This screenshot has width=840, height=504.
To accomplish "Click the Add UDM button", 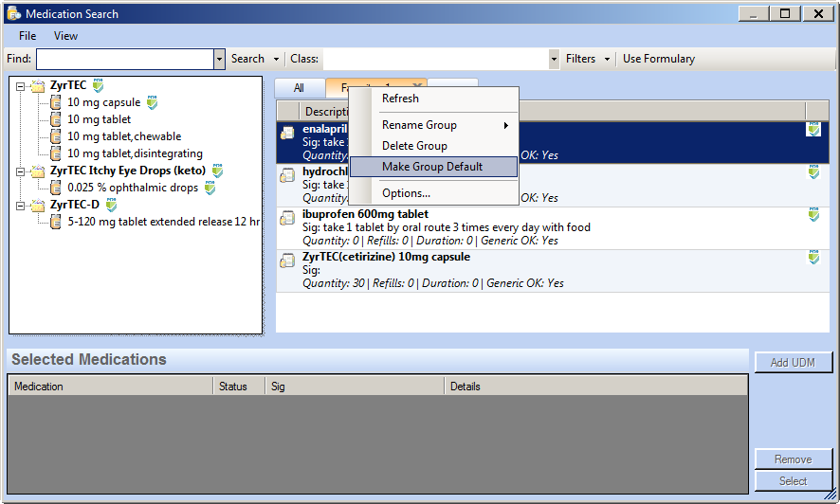I will [793, 363].
